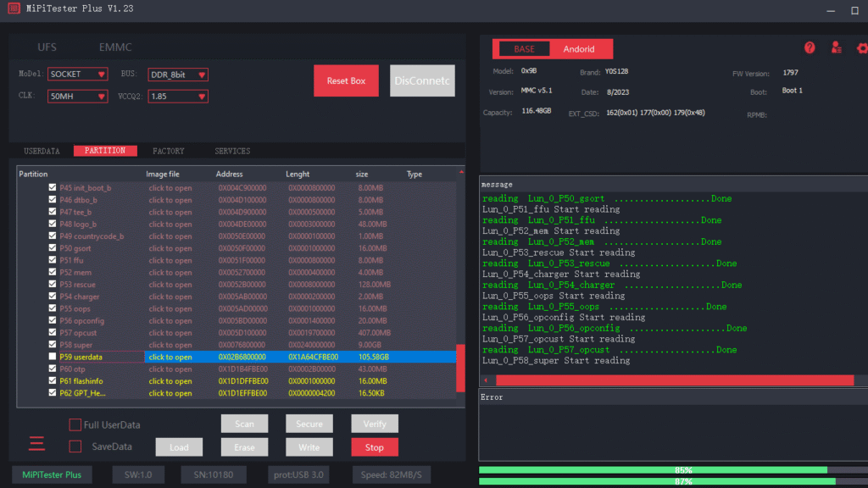Enable the Full UserData checkbox
The width and height of the screenshot is (868, 488).
(x=75, y=424)
